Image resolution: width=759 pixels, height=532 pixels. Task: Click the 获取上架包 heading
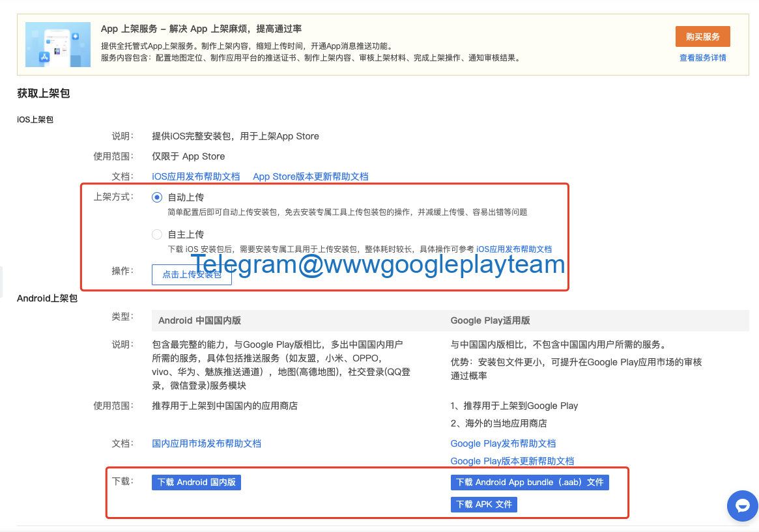(44, 93)
